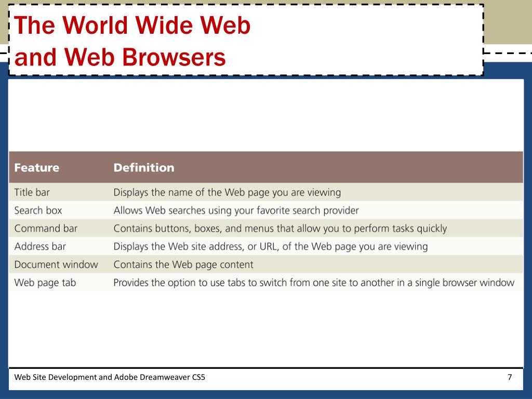Click footer 'Web Site Development and Adobe Dreamweaver CS5'
Image resolution: width=532 pixels, height=399 pixels.
click(x=110, y=377)
